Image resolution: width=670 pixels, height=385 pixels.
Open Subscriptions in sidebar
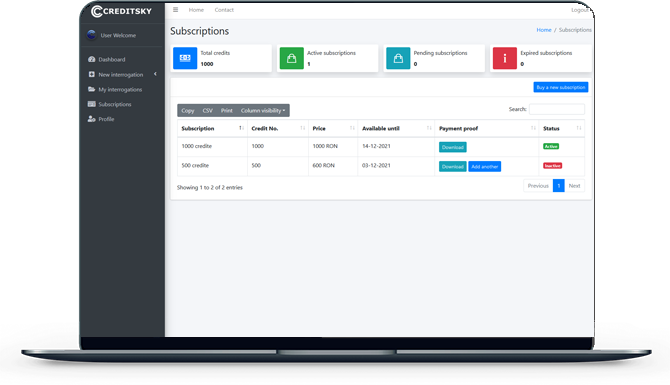(x=115, y=104)
